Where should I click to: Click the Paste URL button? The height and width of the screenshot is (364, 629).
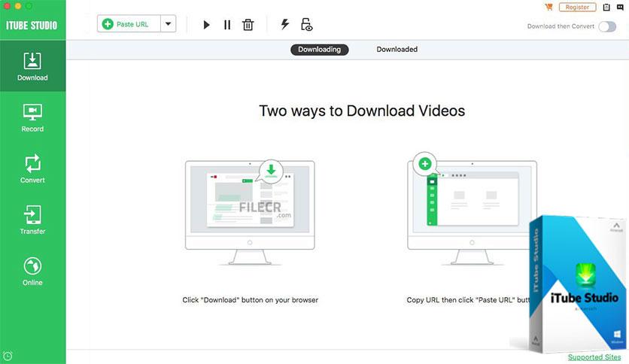[x=129, y=24]
